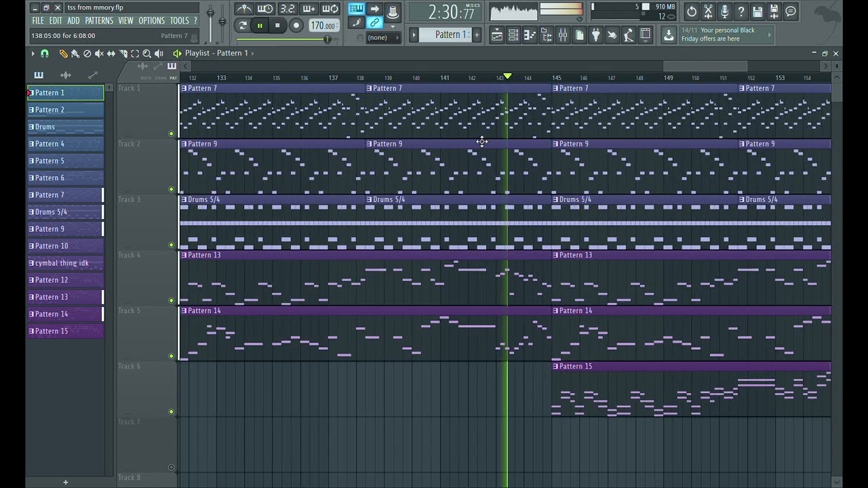Open the Pattern 1 selector in the toolbar
Image resolution: width=868 pixels, height=488 pixels.
(446, 35)
